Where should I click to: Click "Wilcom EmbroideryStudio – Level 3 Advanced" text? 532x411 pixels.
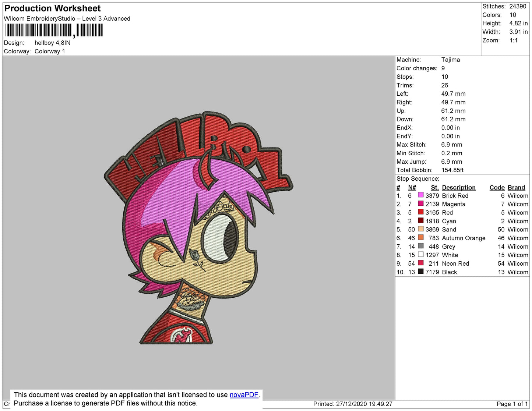67,18
